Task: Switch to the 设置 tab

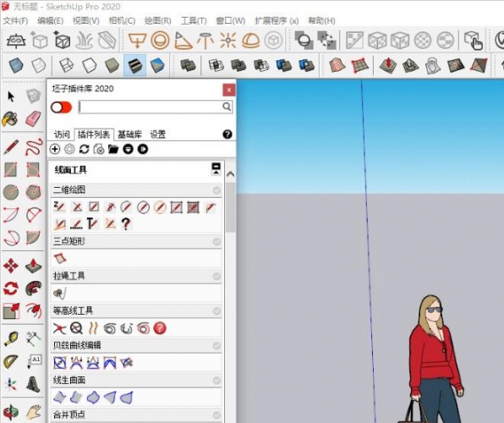Action: tap(158, 135)
